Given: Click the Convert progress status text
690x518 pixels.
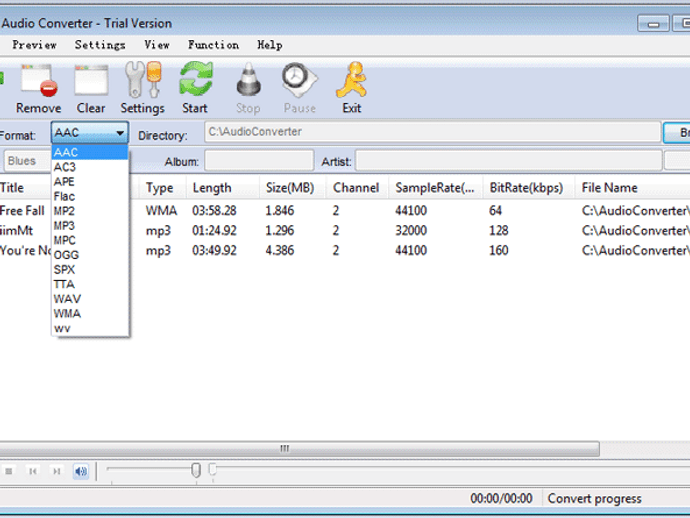Looking at the screenshot, I should [595, 499].
